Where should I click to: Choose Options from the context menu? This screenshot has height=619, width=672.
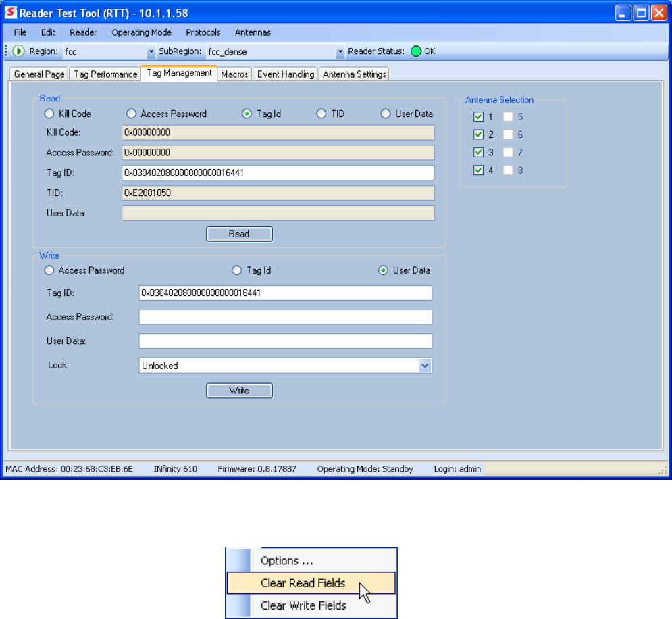coord(286,561)
